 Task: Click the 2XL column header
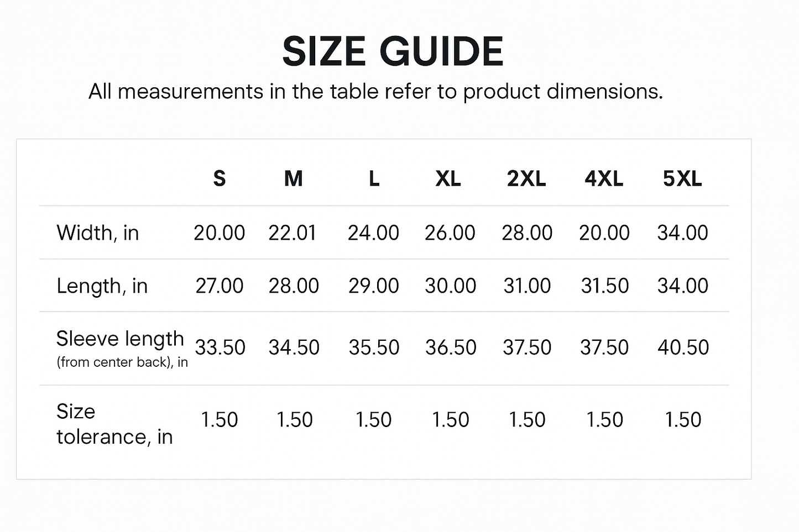526,179
